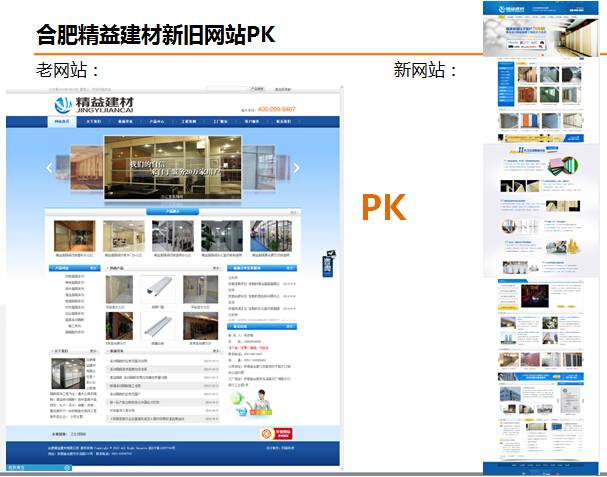Image resolution: width=607 pixels, height=477 pixels.
Task: Click the customer service agent figure
Action: tap(260, 401)
